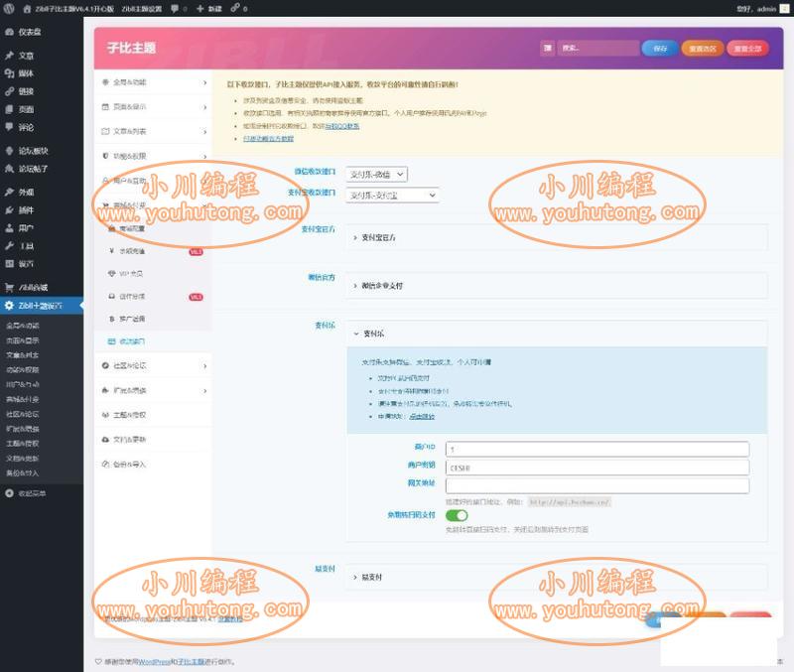Screen dimensions: 794x672
Task: Click the red 重置全部 button
Action: 748,49
